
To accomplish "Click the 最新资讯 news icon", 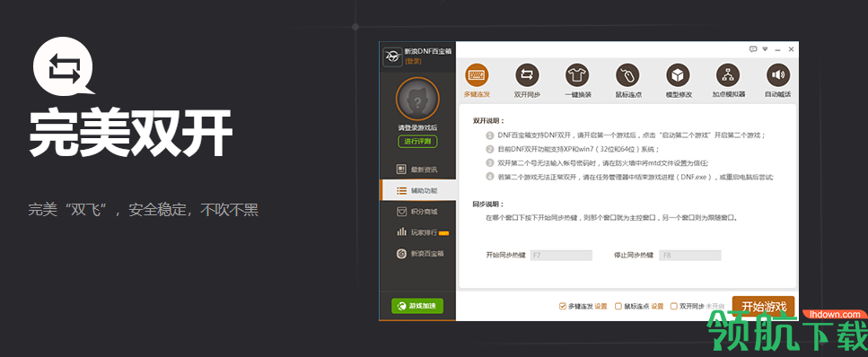I will tap(402, 170).
